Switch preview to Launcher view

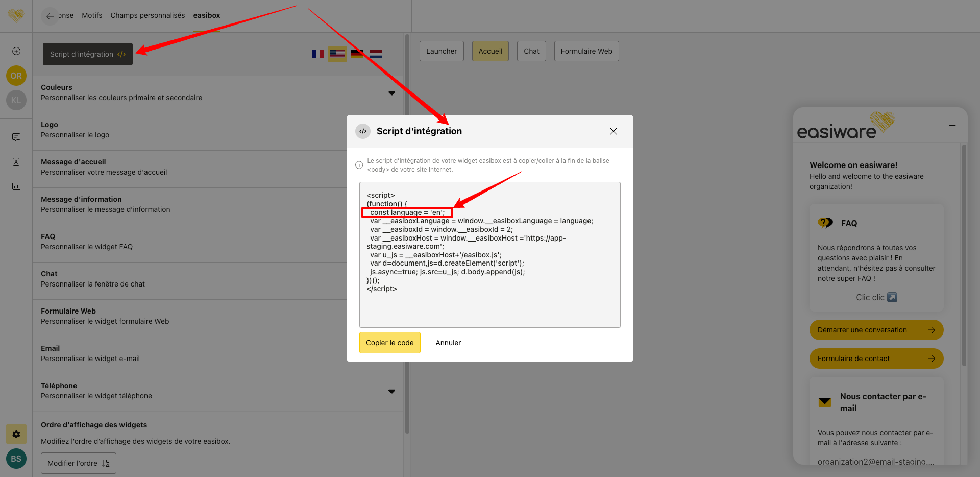point(442,51)
